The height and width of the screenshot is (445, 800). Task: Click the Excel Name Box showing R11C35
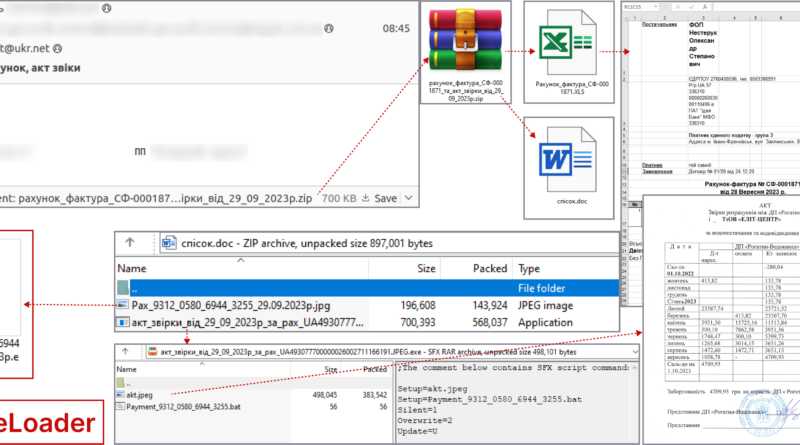(x=641, y=7)
